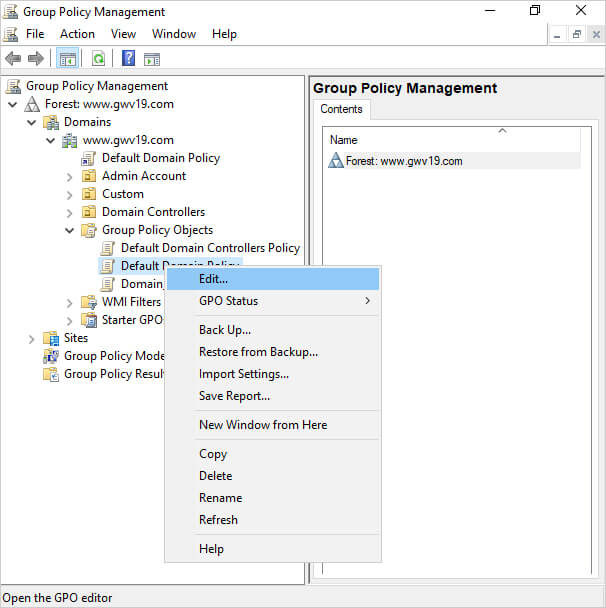Expand the Custom OU node
Image resolution: width=606 pixels, height=608 pixels.
[x=69, y=195]
